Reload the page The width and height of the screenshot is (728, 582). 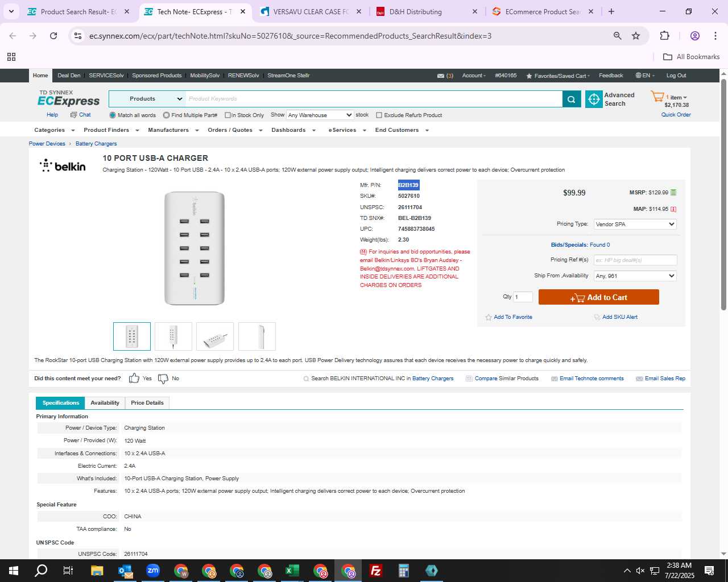pos(53,36)
